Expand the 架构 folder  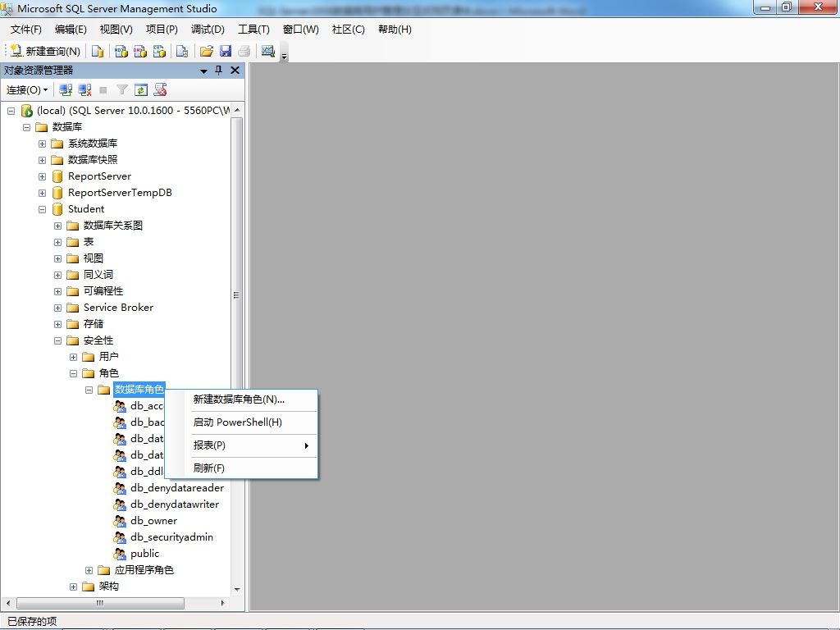coord(73,587)
